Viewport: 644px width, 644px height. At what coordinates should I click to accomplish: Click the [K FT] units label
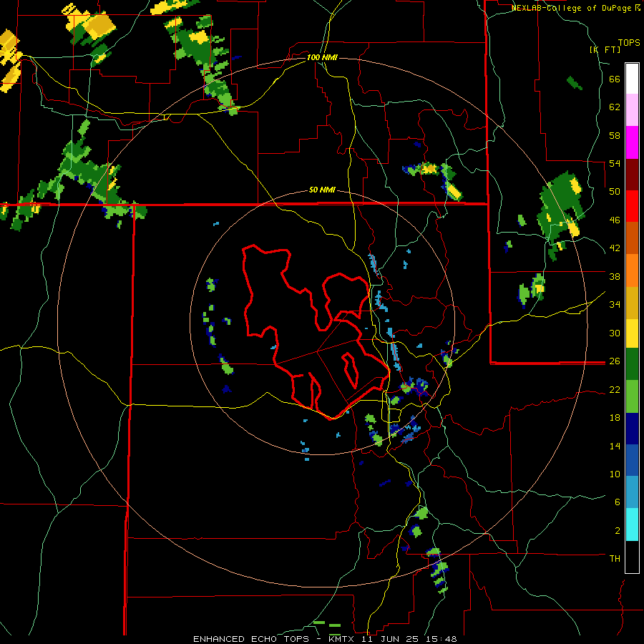605,49
